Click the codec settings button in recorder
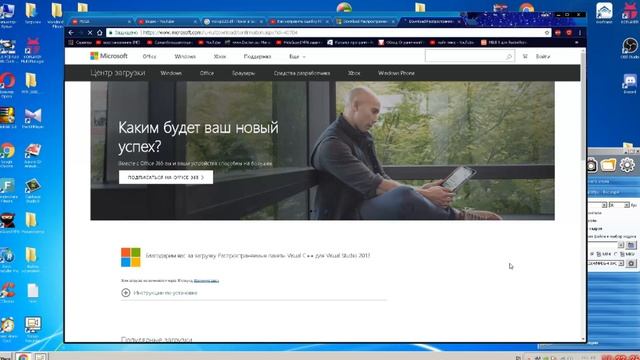This screenshot has height=360, width=640. tap(631, 263)
